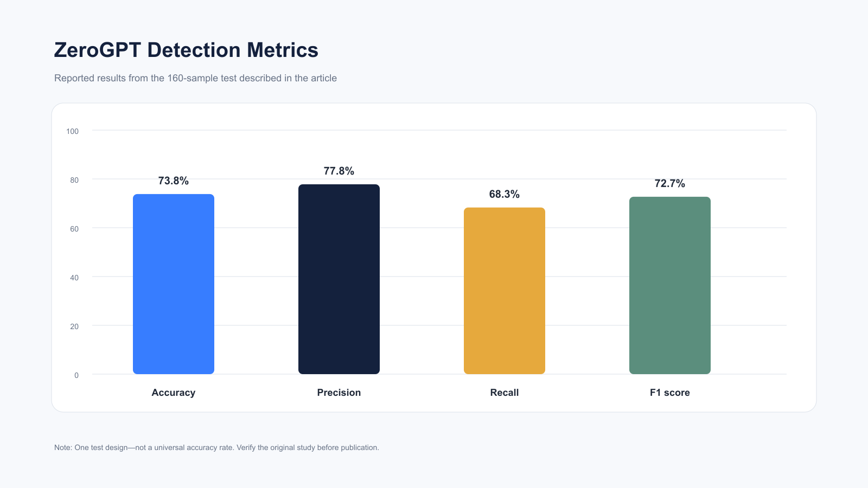Screen dimensions: 868x488
Task: Click the 73.8% value label
Action: [x=174, y=181]
